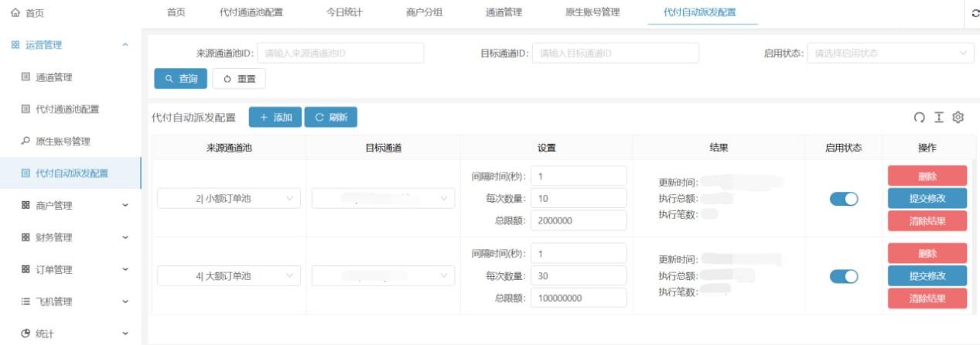Click the 目标通道ID input field
The height and width of the screenshot is (345, 980).
point(616,53)
